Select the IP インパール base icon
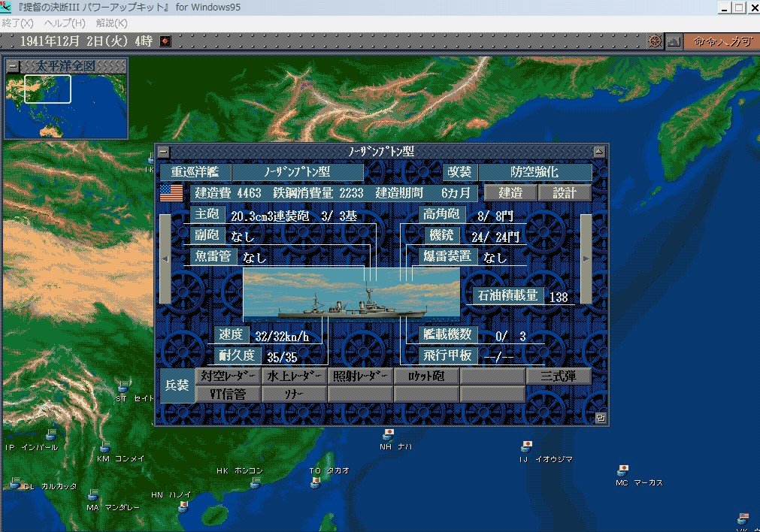 52,434
